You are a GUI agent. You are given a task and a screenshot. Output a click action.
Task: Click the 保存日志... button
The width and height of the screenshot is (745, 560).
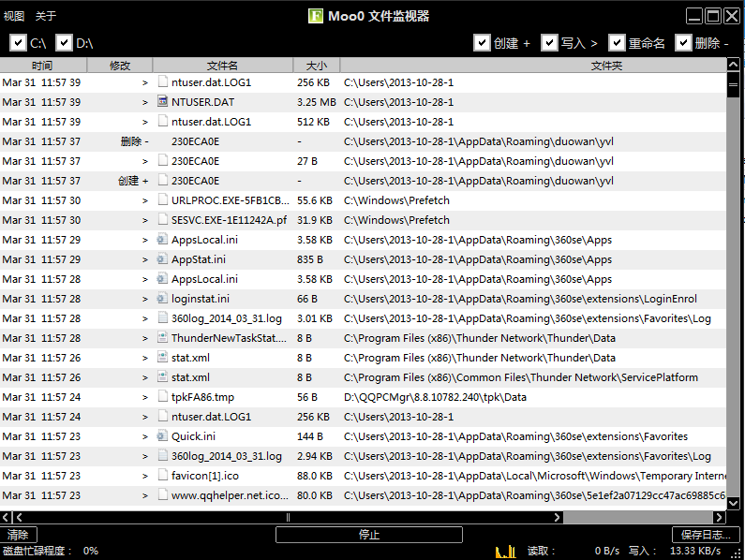706,535
